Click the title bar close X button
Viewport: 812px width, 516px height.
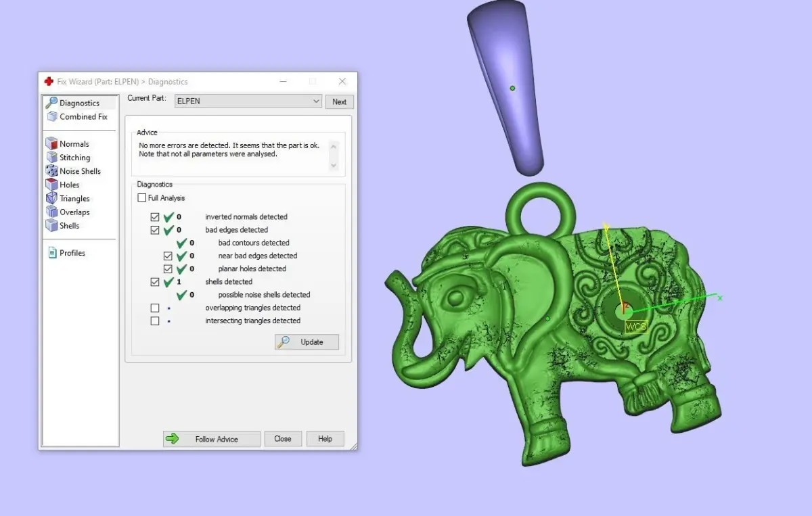point(342,81)
